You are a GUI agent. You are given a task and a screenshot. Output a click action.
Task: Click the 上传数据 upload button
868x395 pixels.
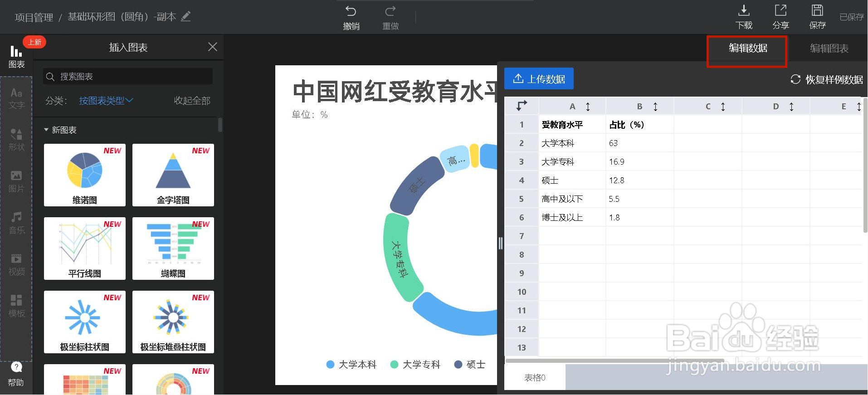(x=539, y=78)
